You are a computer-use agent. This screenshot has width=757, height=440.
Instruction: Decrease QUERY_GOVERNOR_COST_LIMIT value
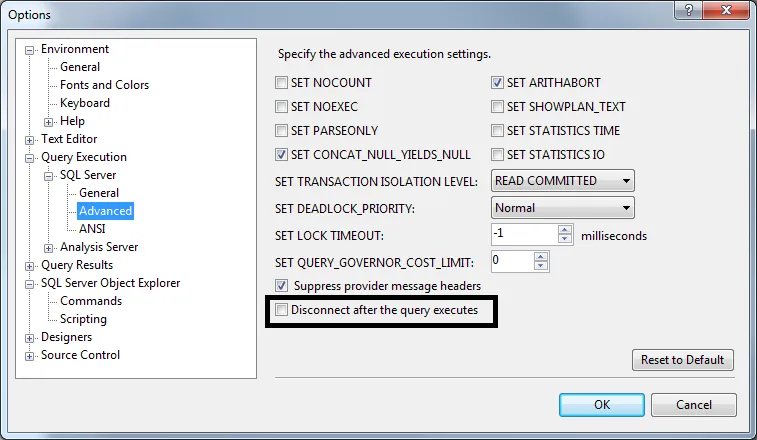pyautogui.click(x=541, y=266)
